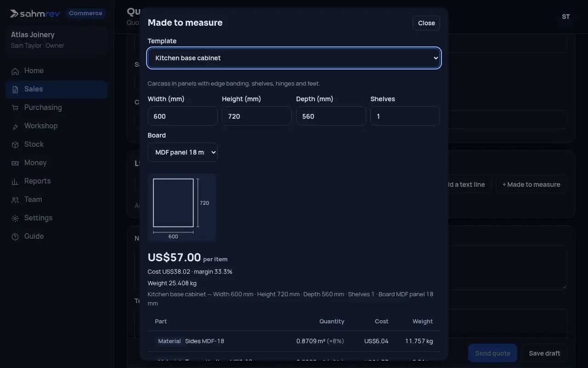Viewport: 588px width, 368px height.
Task: Click the Sales document icon
Action: pyautogui.click(x=15, y=89)
